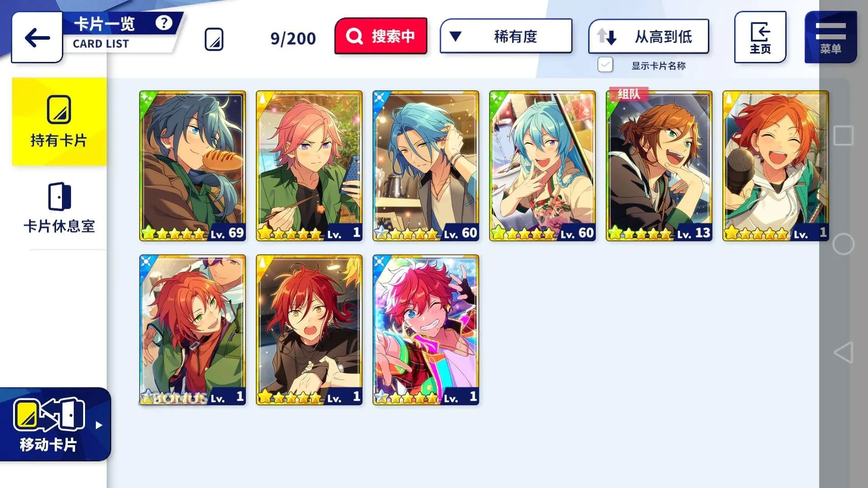Image resolution: width=868 pixels, height=488 pixels.
Task: Toggle the 显示卡片名称 checkbox
Action: [x=605, y=65]
